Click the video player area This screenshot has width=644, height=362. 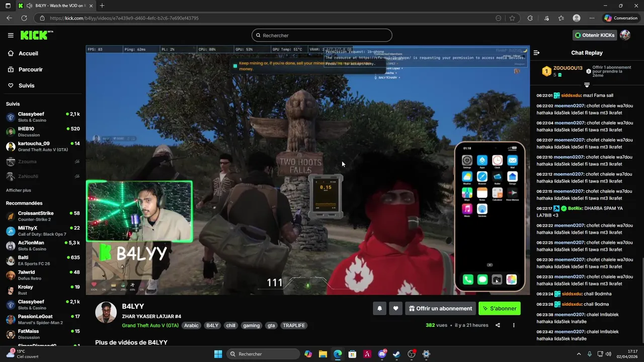pos(307,170)
